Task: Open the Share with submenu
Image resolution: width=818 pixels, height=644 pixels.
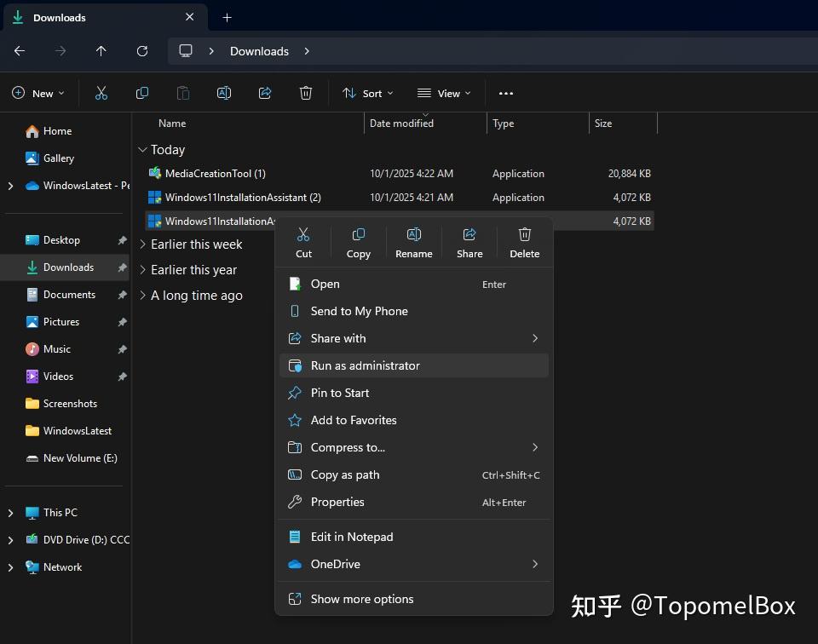Action: point(414,338)
